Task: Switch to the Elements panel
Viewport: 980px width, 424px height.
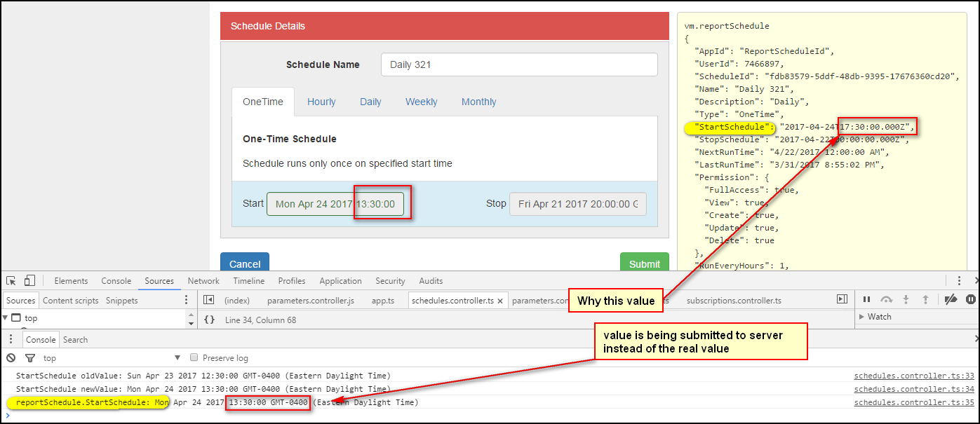Action: coord(71,281)
